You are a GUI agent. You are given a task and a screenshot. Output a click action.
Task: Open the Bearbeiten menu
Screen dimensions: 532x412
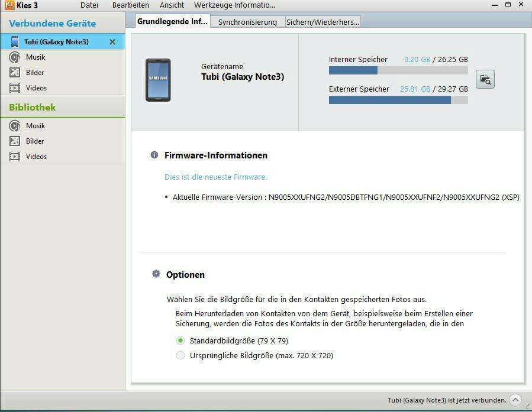131,5
